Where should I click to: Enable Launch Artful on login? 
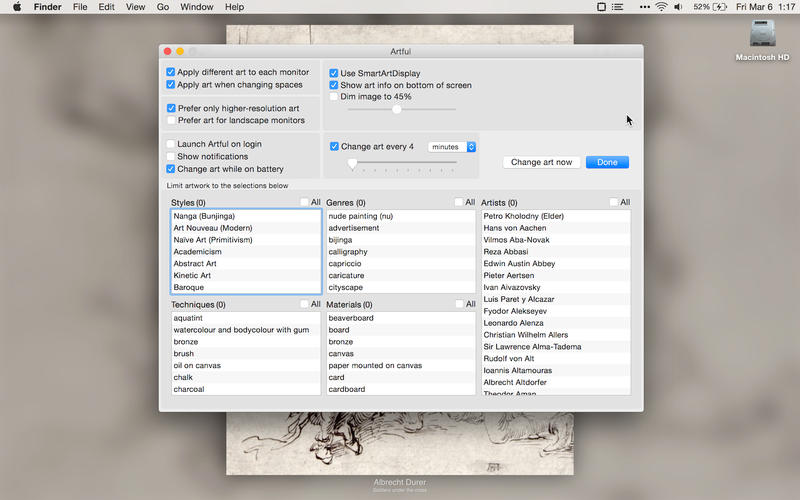tap(171, 144)
